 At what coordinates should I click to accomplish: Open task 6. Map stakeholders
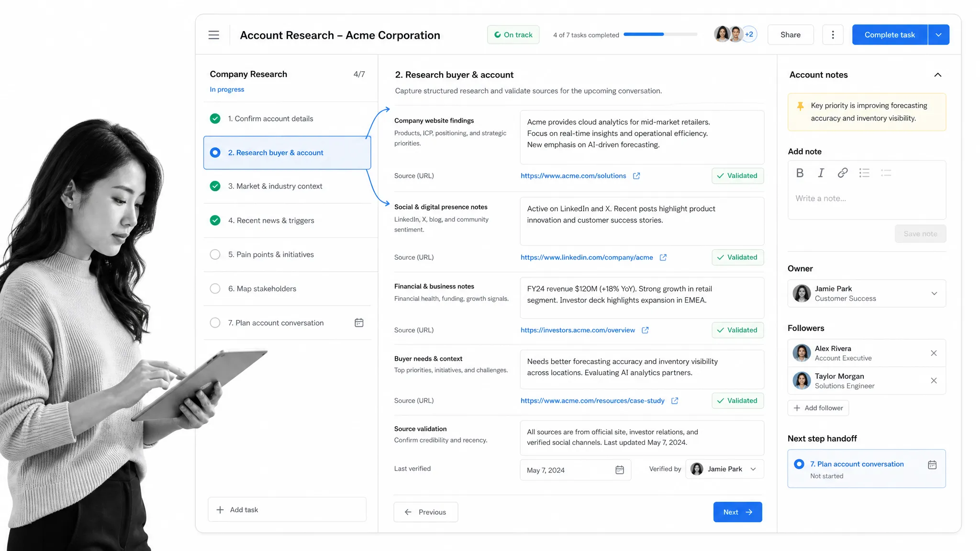point(287,289)
